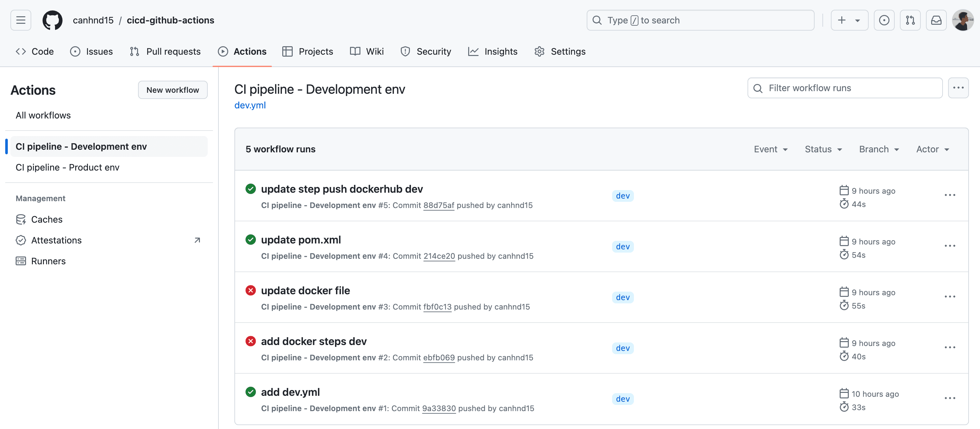Go to the GitHub homepage logo
The image size is (980, 429).
click(x=52, y=20)
